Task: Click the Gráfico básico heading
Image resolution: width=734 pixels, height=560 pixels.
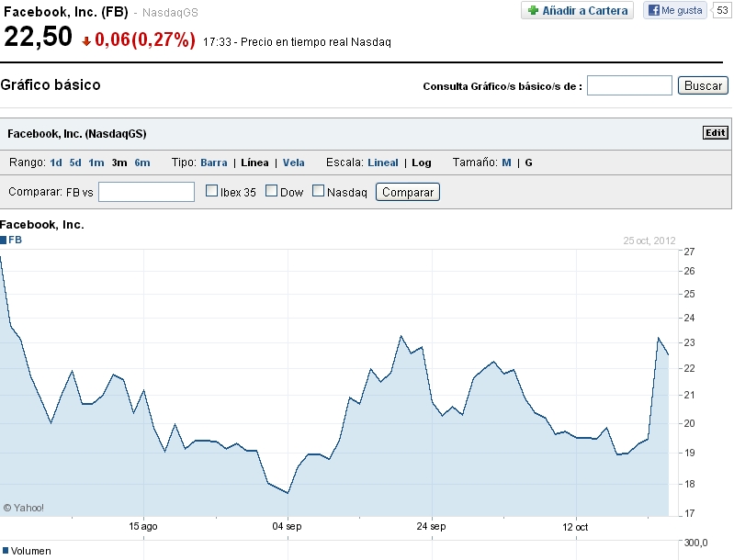Action: [51, 84]
